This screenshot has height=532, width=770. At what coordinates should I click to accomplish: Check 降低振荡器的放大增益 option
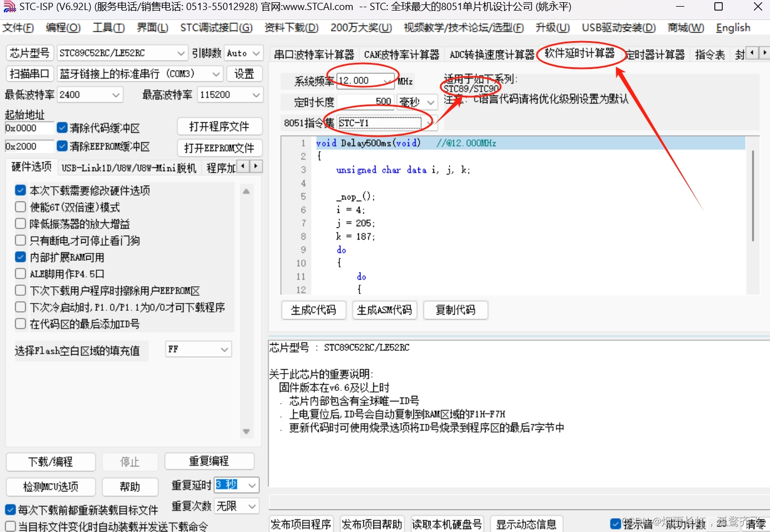tap(21, 223)
